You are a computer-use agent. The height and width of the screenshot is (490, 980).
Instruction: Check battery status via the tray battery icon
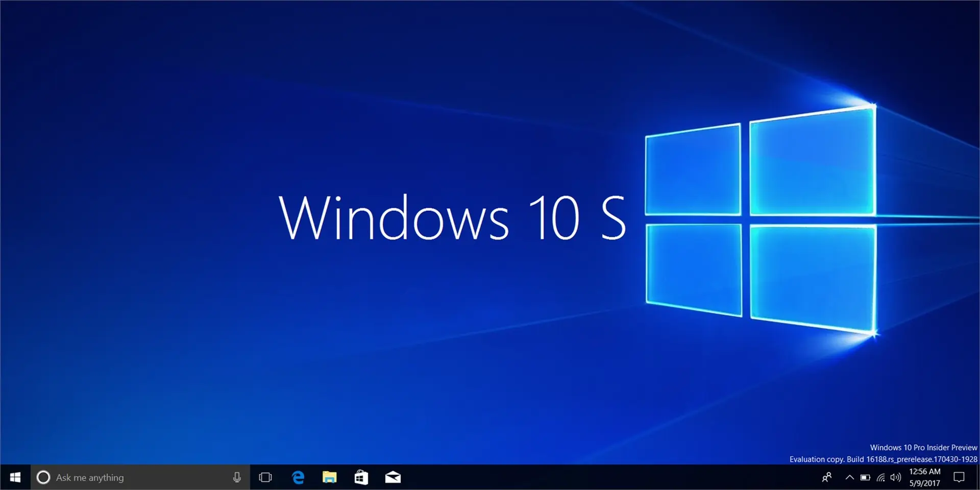(x=866, y=477)
